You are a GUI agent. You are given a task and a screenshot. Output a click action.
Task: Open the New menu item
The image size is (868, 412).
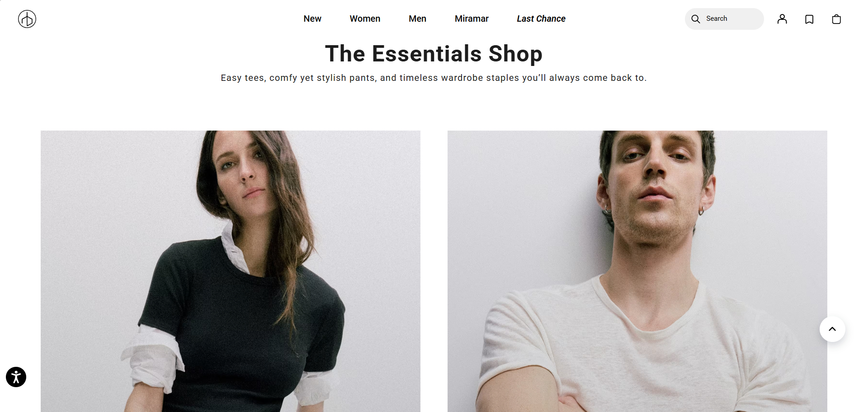tap(312, 19)
